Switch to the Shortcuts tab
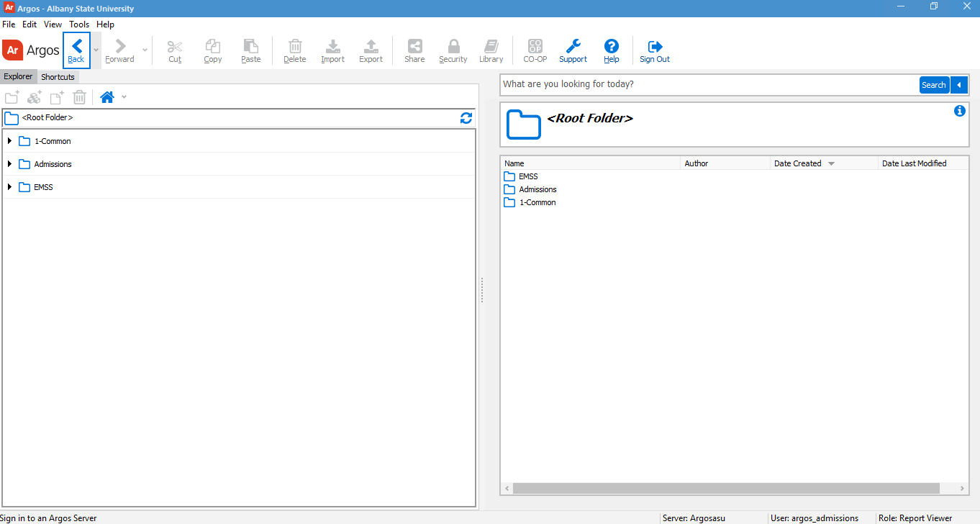980x524 pixels. click(x=58, y=77)
